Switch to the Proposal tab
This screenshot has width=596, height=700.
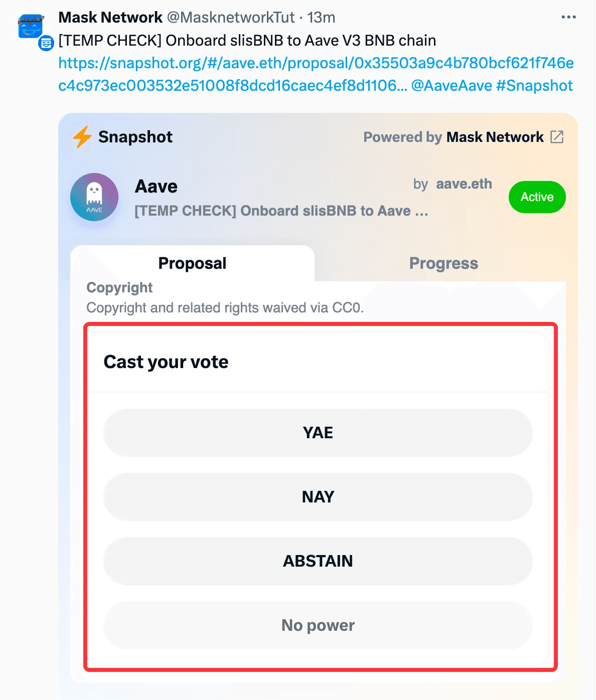pos(192,263)
